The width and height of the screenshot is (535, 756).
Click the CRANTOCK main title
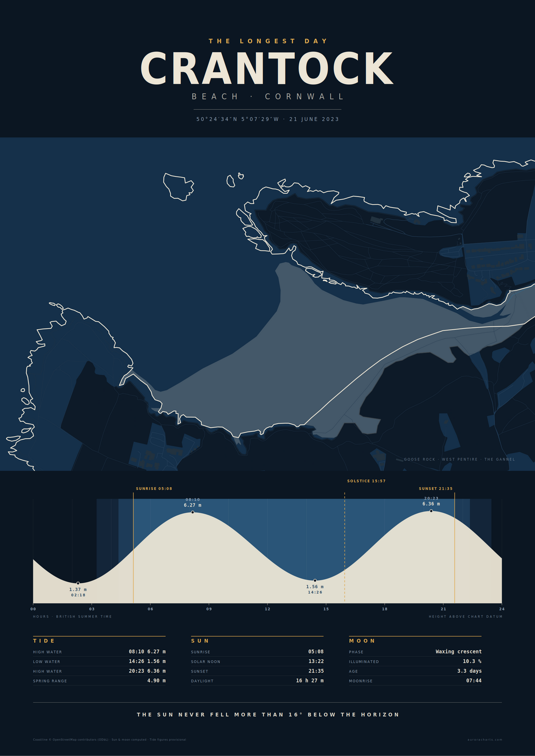click(267, 68)
